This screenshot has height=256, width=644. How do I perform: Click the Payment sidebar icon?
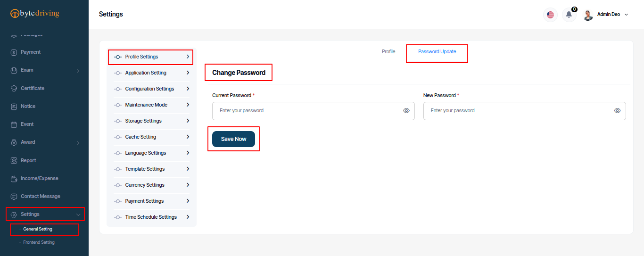pyautogui.click(x=14, y=52)
